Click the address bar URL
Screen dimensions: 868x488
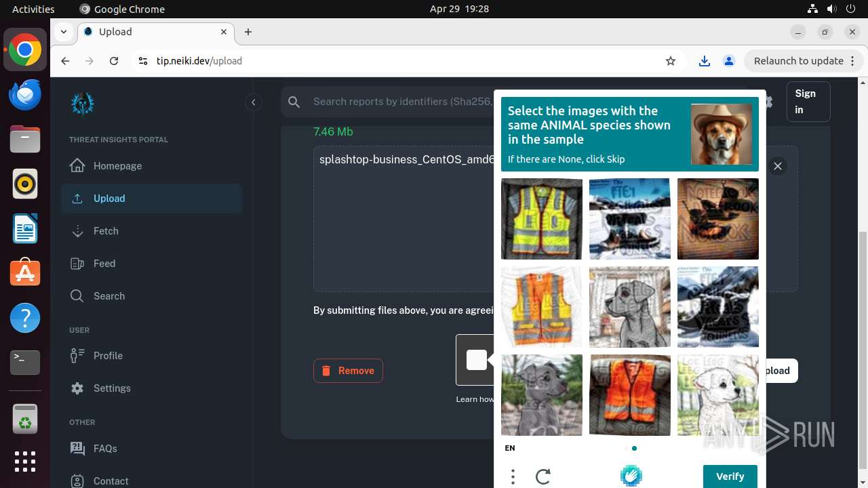pos(199,61)
